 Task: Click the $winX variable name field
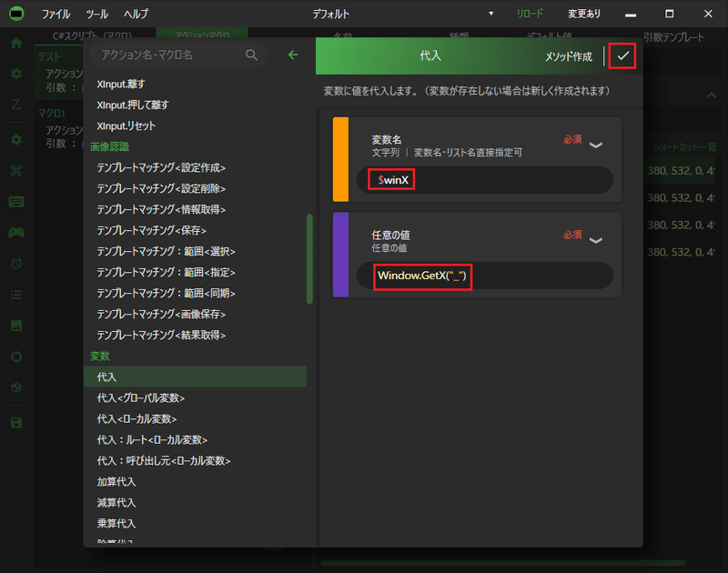485,180
